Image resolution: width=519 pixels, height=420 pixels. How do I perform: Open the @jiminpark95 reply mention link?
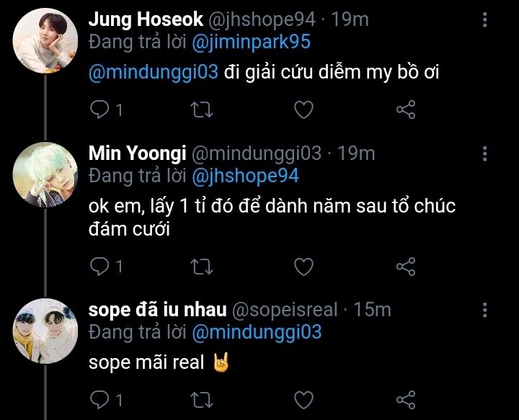click(x=251, y=42)
